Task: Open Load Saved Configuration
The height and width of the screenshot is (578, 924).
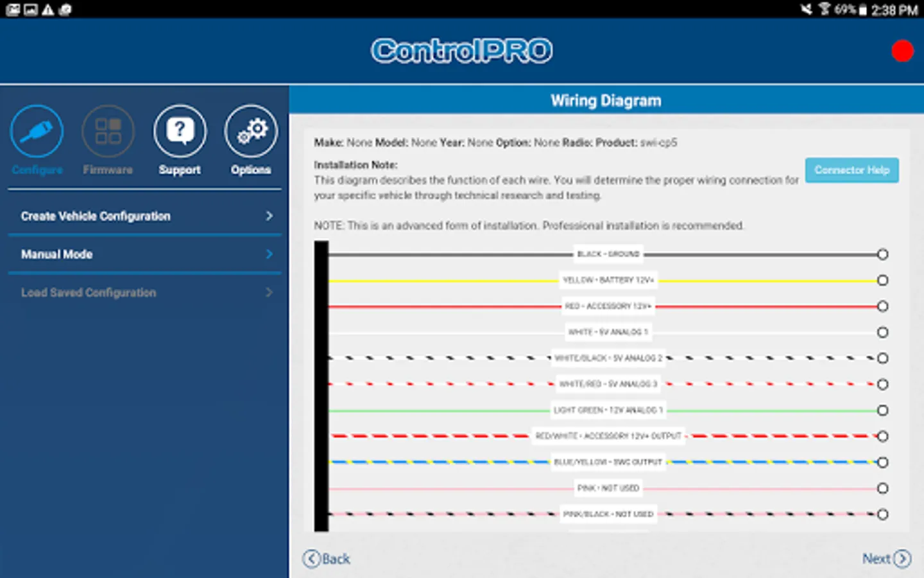Action: (x=144, y=292)
